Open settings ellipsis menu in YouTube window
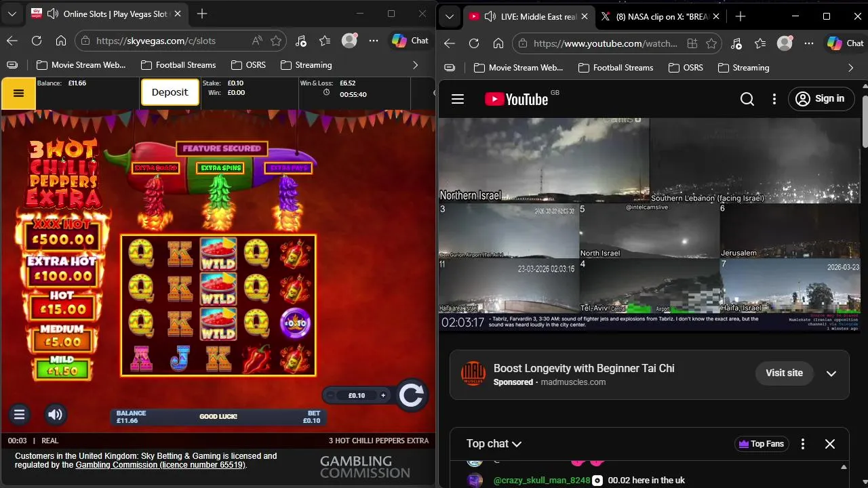Screen dimensions: 868x488 pyautogui.click(x=809, y=43)
